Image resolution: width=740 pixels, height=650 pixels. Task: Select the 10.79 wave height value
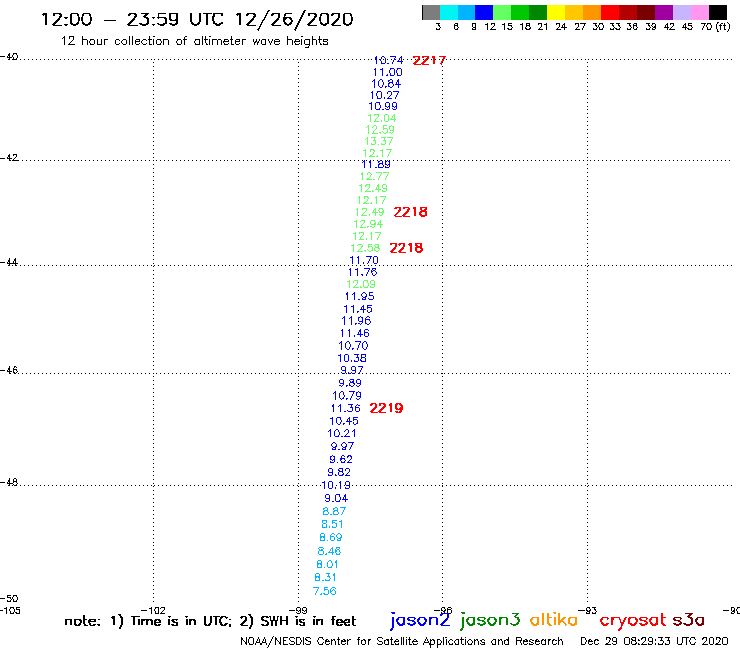click(347, 396)
